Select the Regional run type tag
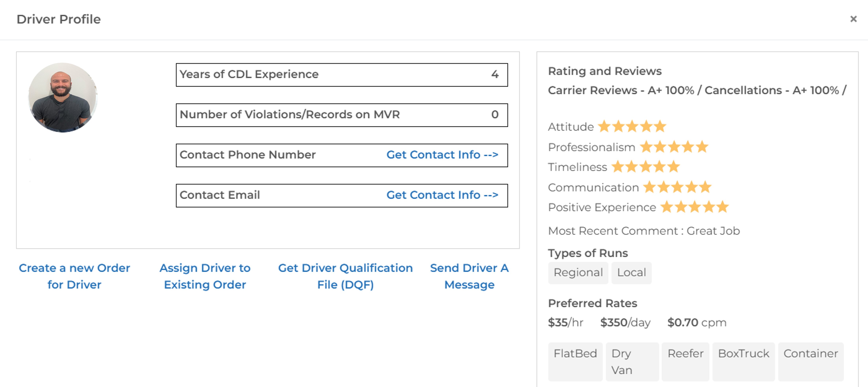The height and width of the screenshot is (387, 868). tap(578, 272)
